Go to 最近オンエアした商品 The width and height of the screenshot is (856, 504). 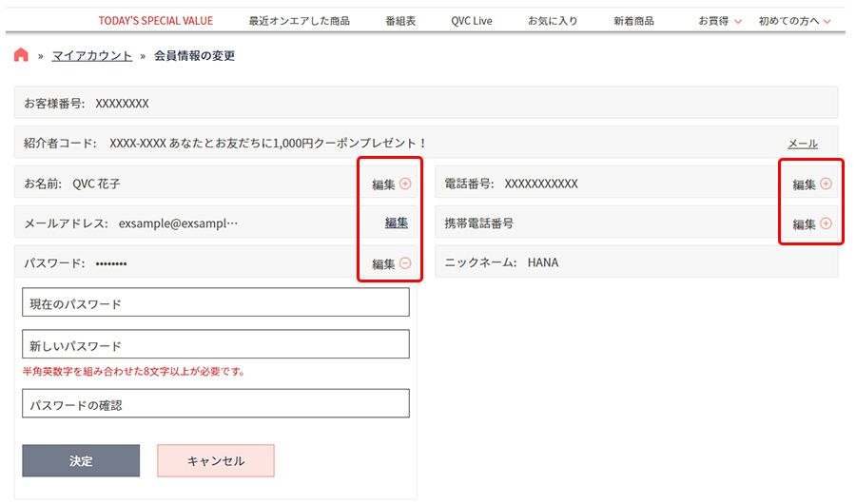pos(299,20)
